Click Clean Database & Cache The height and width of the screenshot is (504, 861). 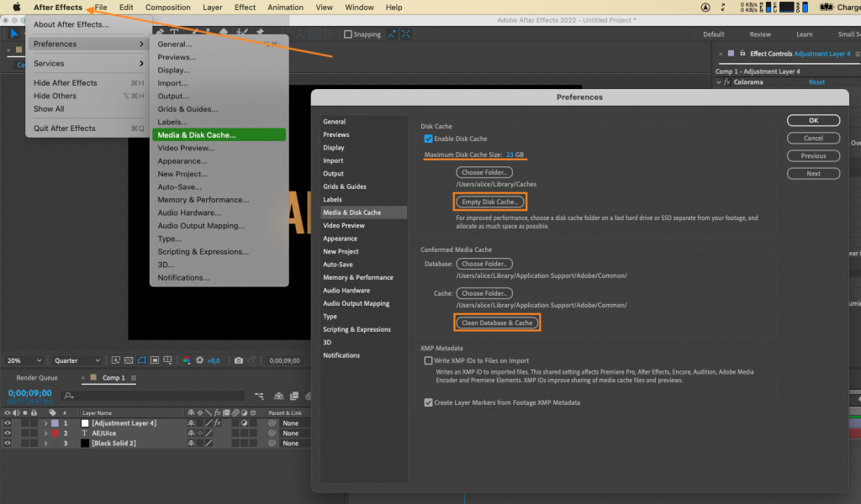tap(497, 322)
